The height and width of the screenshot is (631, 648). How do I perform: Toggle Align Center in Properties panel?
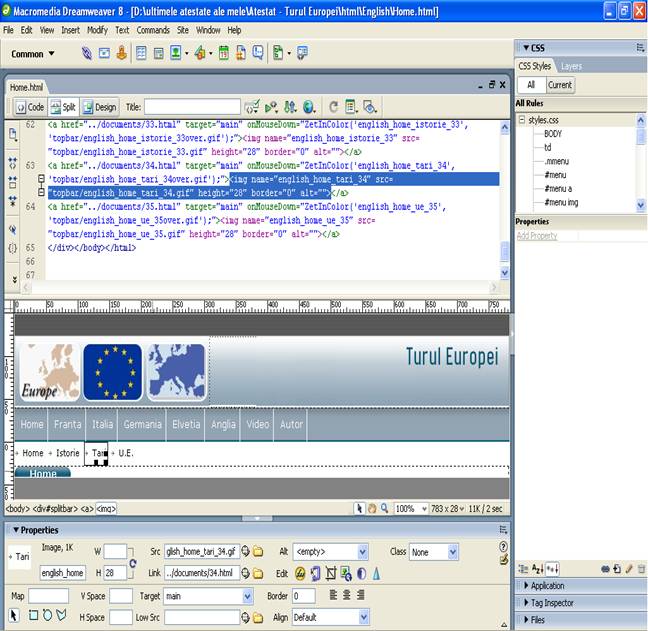click(x=346, y=595)
